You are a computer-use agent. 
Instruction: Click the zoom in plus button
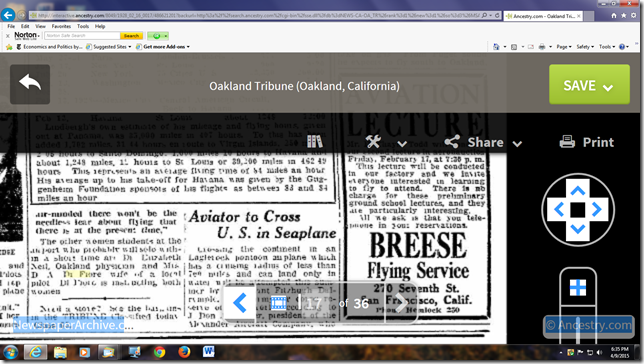578,288
